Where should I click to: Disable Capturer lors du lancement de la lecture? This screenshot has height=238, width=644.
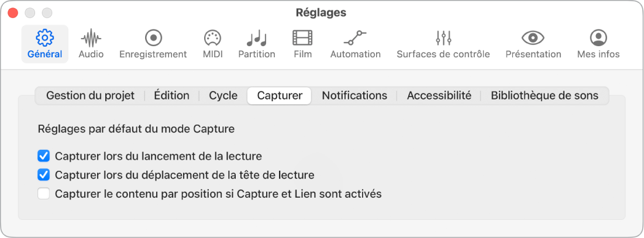coord(43,156)
